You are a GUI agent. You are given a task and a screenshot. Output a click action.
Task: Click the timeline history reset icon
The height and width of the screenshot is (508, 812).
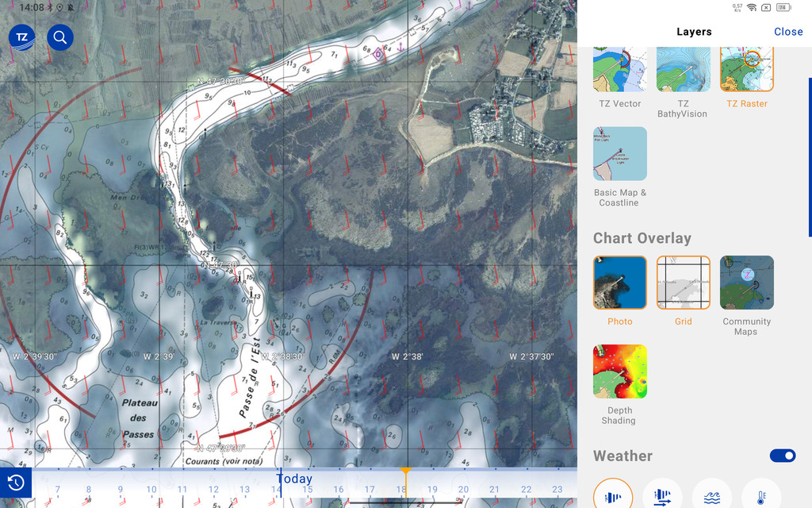15,483
